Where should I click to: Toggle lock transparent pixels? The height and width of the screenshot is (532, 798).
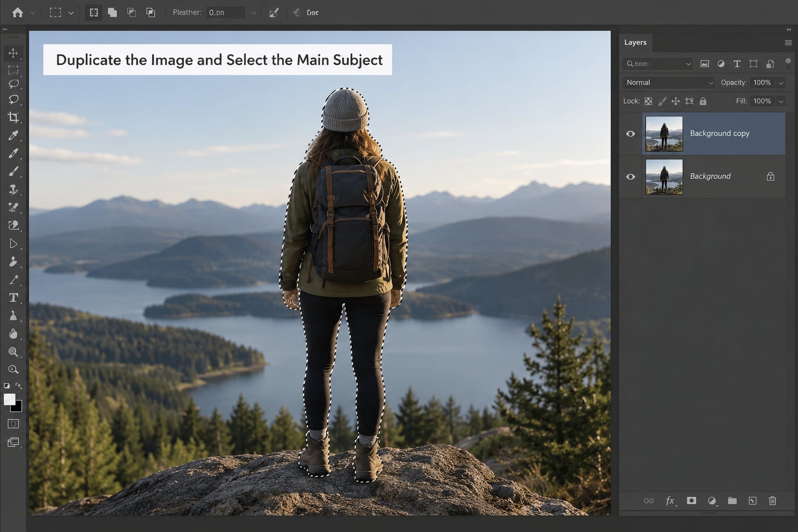[x=648, y=101]
